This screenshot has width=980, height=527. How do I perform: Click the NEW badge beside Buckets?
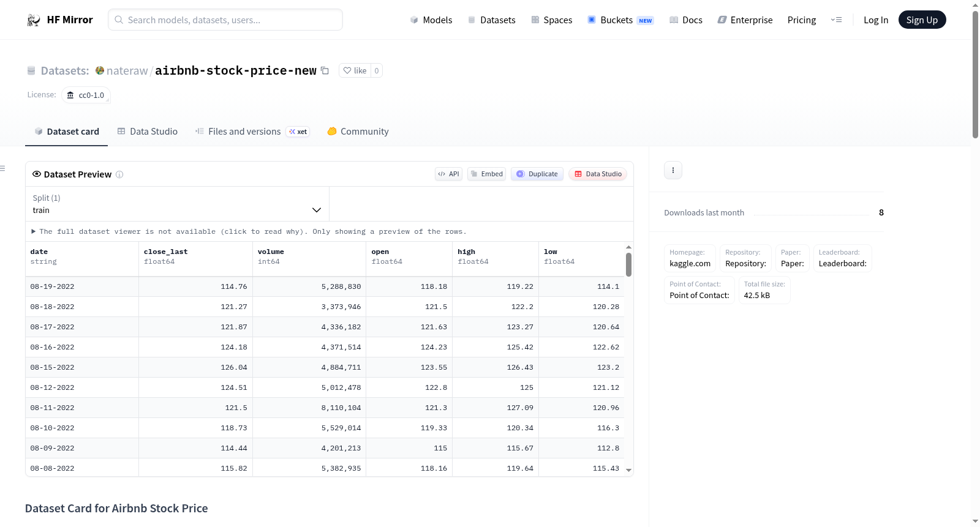[646, 21]
